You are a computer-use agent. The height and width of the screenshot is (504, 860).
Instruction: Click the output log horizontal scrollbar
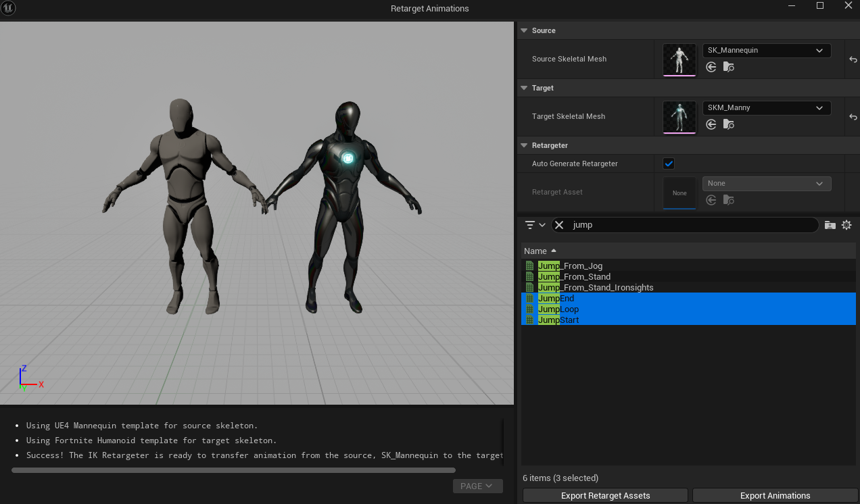pos(233,471)
